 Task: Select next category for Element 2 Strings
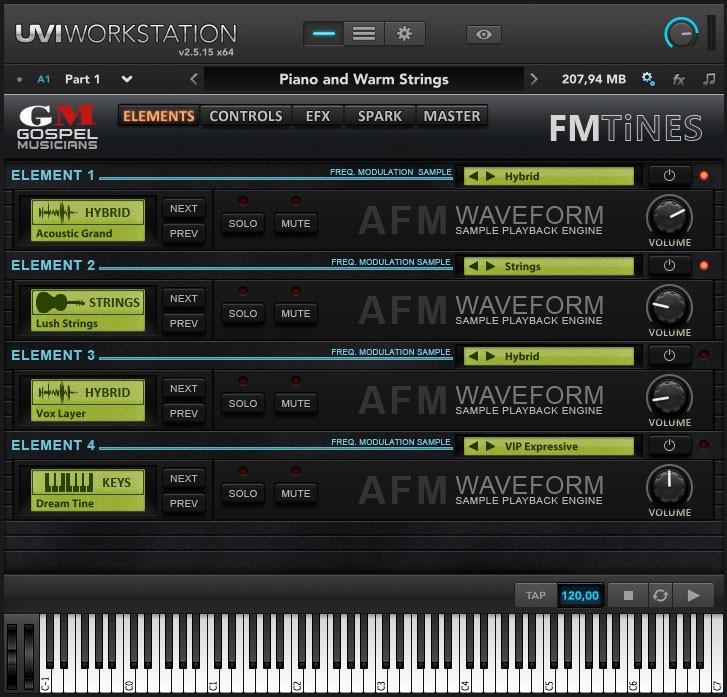point(490,266)
